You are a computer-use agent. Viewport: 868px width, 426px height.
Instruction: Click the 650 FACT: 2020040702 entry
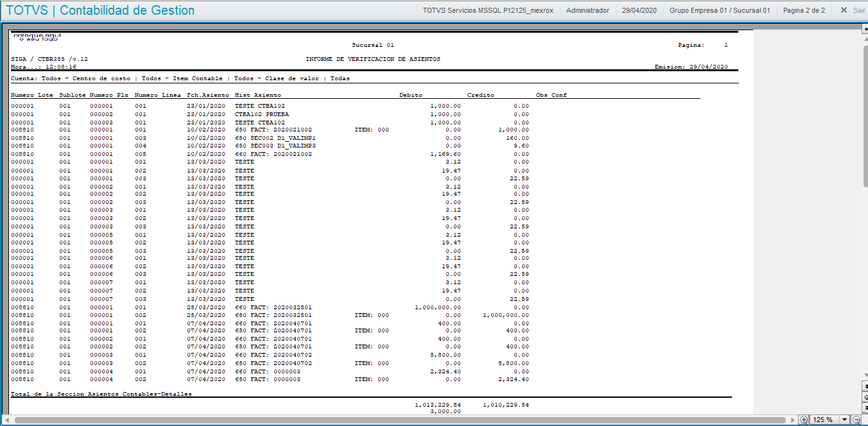coord(273,363)
